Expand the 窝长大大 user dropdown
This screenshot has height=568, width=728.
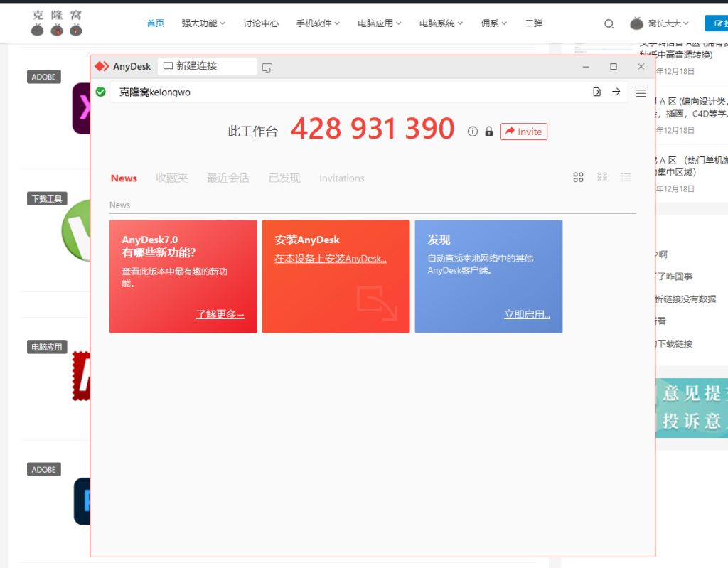coord(668,23)
